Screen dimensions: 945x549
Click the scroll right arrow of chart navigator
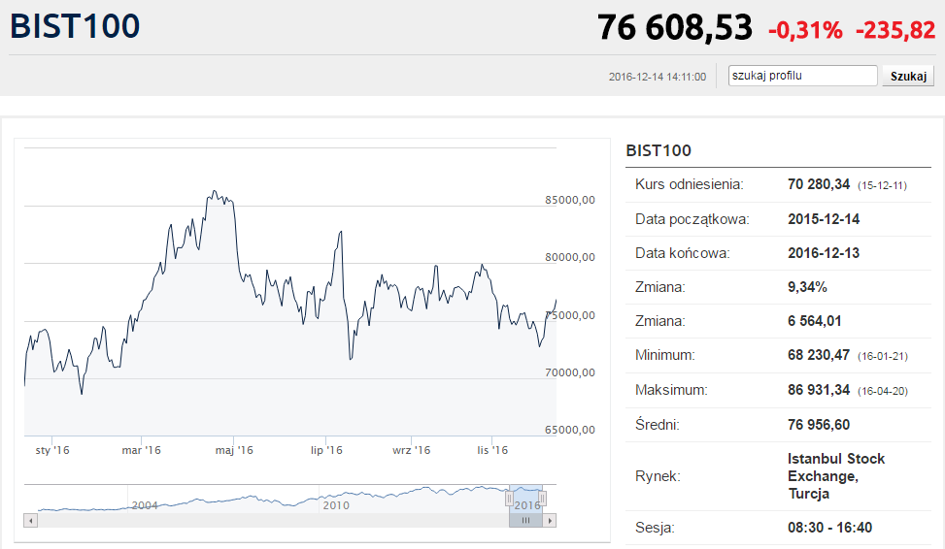[x=549, y=520]
